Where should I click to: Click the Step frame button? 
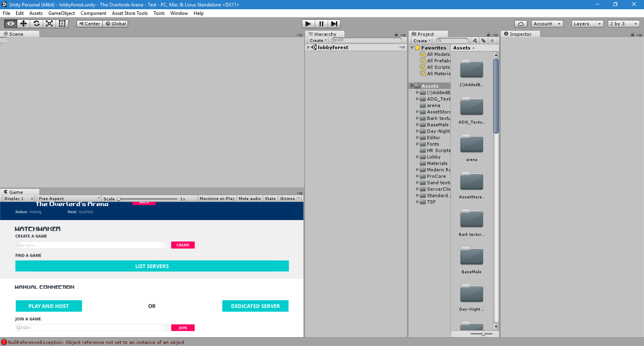pyautogui.click(x=334, y=24)
